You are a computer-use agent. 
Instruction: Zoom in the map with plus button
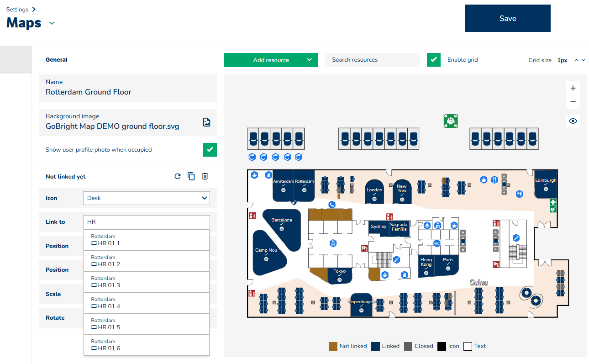(573, 88)
